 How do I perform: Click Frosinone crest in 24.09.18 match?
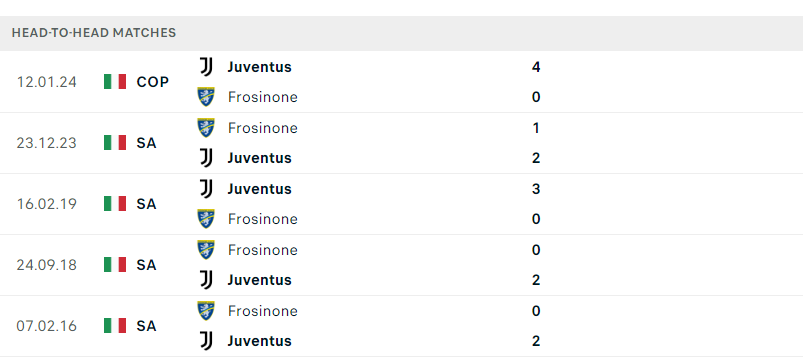tap(206, 249)
